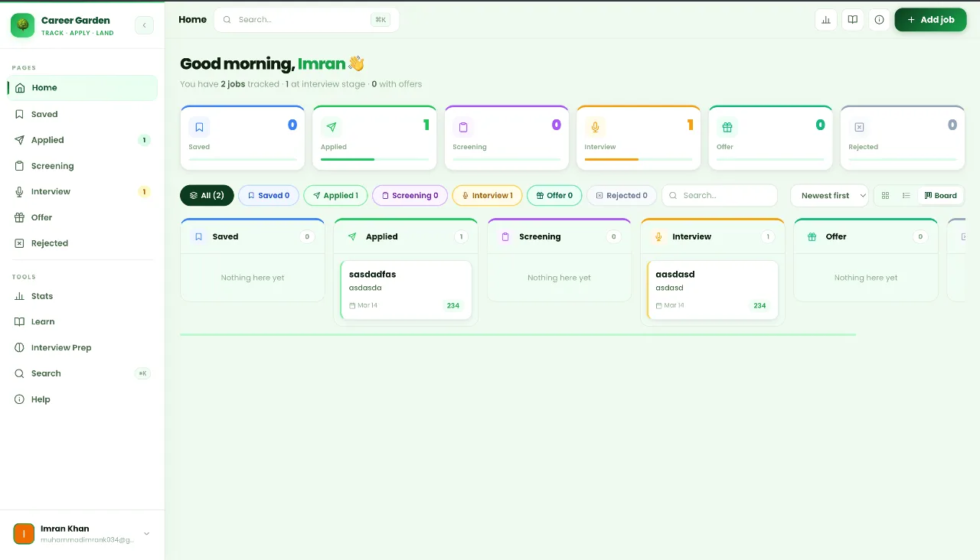This screenshot has width=980, height=560.
Task: Collapse the sidebar with the chevron button
Action: point(144,25)
